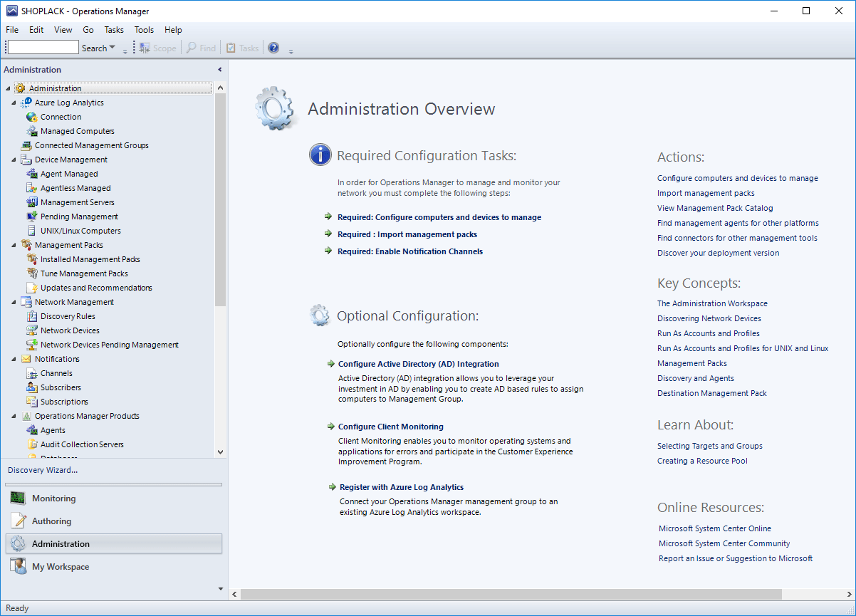The image size is (856, 616).
Task: Collapse the Management Packs node
Action: 14,245
